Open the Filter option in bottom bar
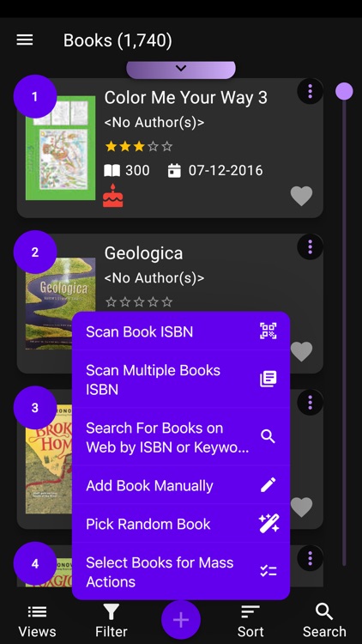The height and width of the screenshot is (644, 362). (x=112, y=621)
